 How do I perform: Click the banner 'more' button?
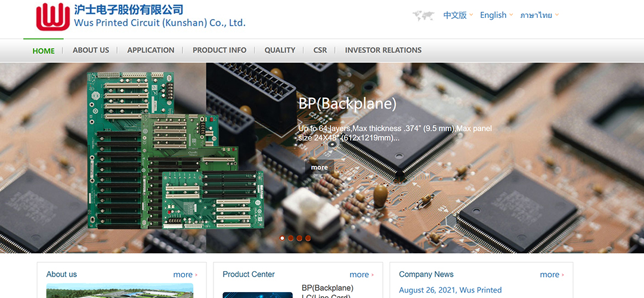(x=320, y=167)
